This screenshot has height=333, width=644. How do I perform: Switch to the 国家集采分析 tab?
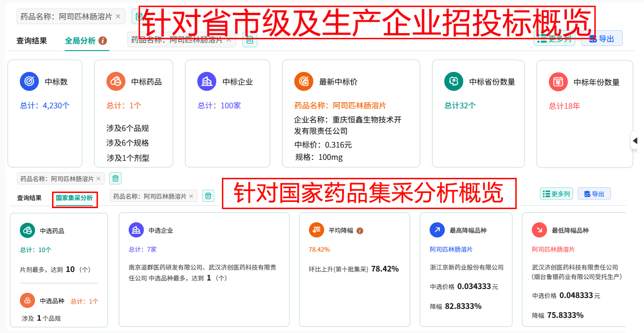(x=74, y=198)
